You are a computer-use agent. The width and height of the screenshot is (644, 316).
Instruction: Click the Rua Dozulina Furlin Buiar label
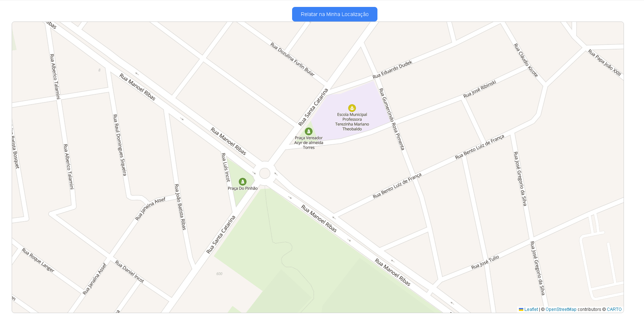point(292,59)
